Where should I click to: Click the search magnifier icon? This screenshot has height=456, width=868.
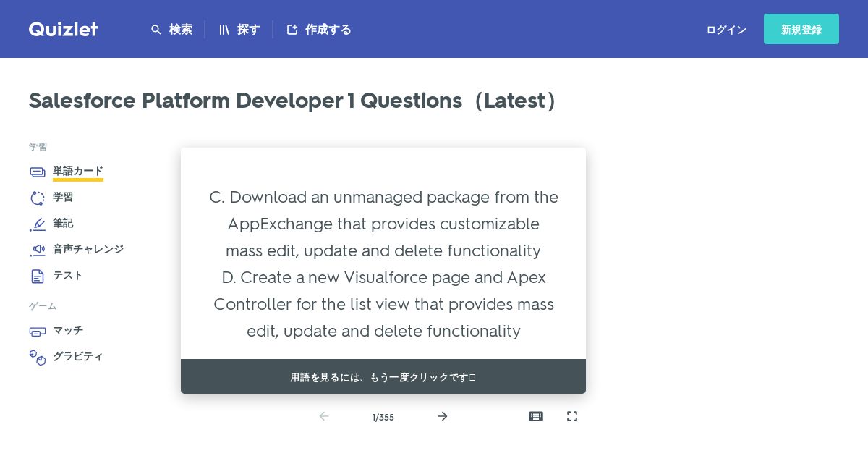tap(156, 30)
